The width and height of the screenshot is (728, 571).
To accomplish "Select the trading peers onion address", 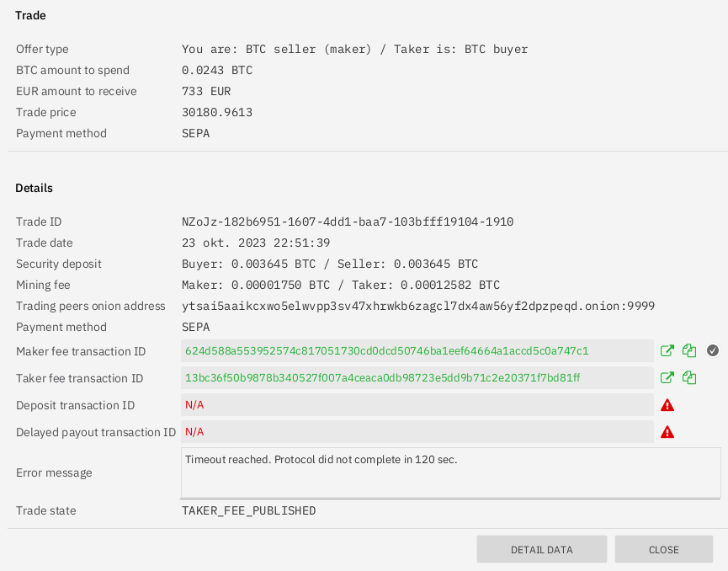I will (x=418, y=306).
